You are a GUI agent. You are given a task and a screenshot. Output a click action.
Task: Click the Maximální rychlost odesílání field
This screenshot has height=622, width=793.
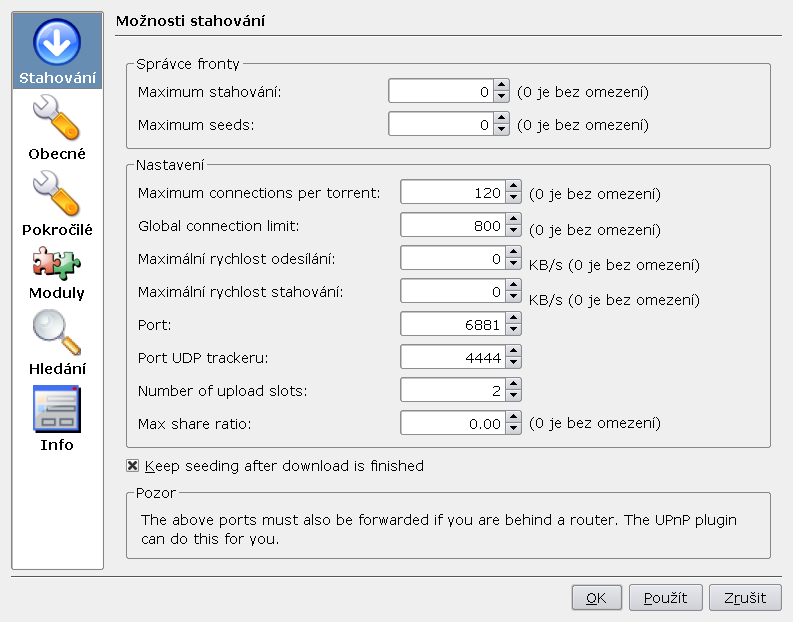tap(453, 258)
